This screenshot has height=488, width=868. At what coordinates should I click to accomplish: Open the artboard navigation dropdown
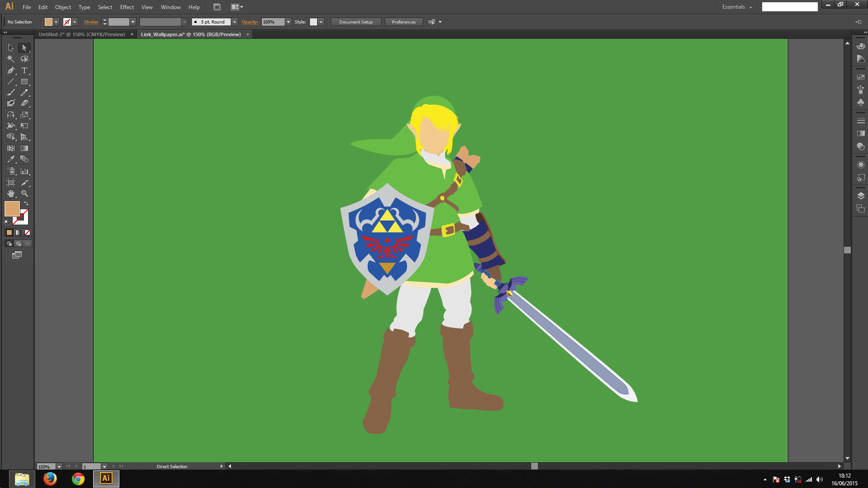[x=104, y=467]
